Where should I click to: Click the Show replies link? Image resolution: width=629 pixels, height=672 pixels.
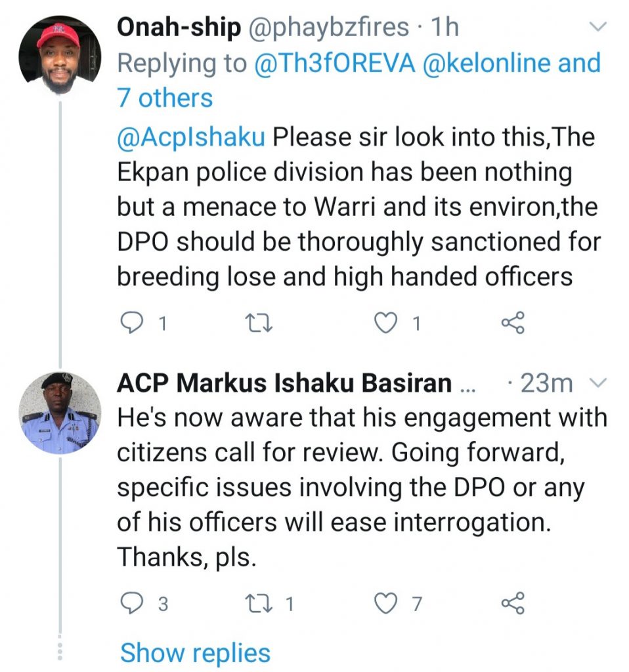[x=195, y=653]
